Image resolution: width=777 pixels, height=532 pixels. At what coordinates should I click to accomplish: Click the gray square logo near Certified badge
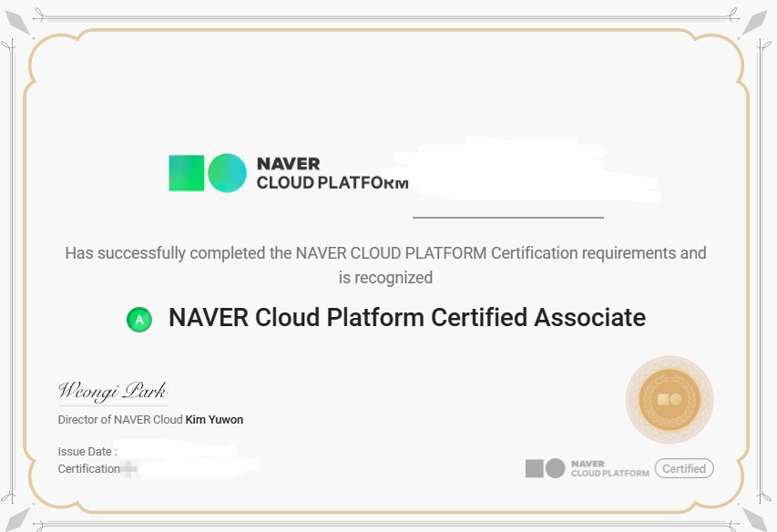click(535, 468)
